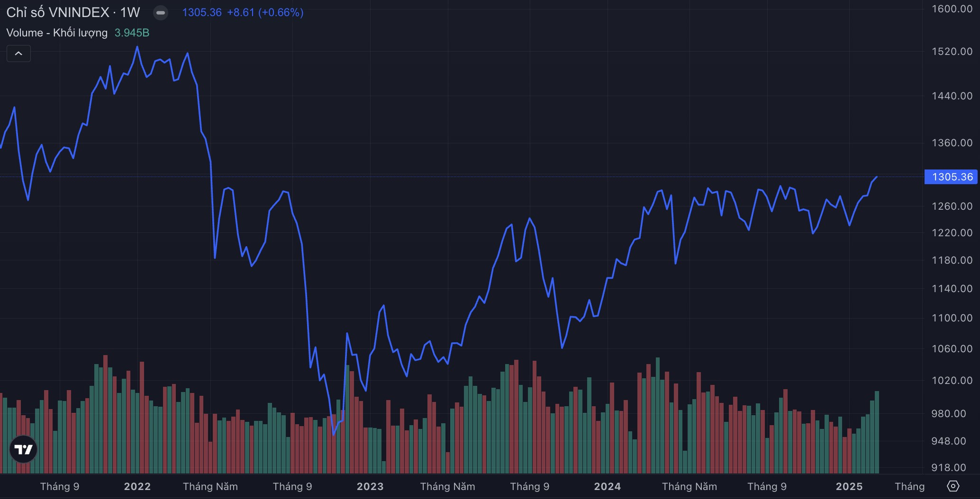Click the gray status icon beside 1W
Image resolution: width=980 pixels, height=499 pixels.
pos(161,13)
